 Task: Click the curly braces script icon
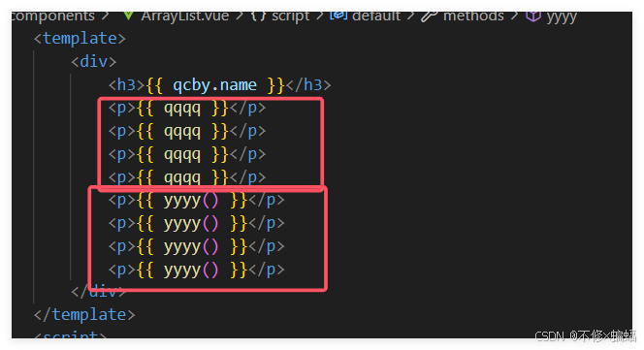pyautogui.click(x=258, y=16)
